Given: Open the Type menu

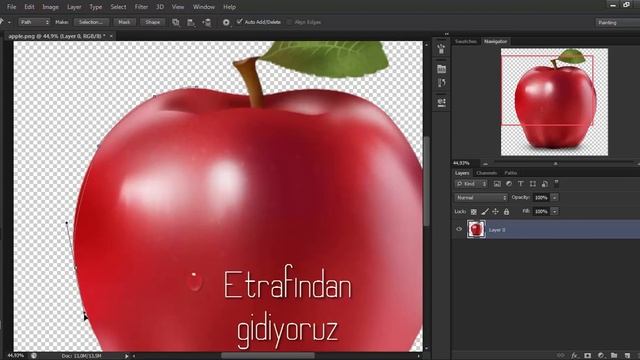Looking at the screenshot, I should pos(96,7).
